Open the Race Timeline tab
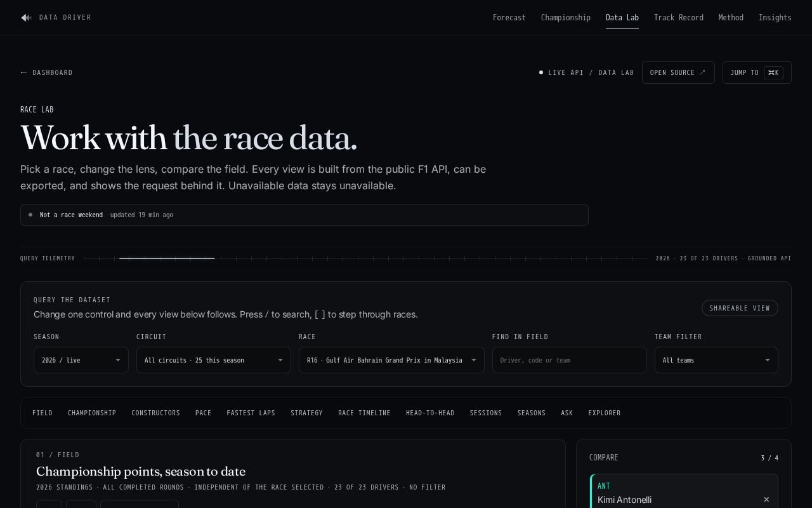The width and height of the screenshot is (812, 508). point(365,413)
